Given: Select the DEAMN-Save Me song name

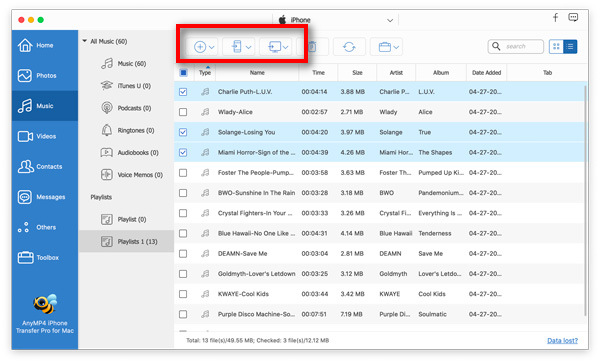Looking at the screenshot, I should 243,254.
